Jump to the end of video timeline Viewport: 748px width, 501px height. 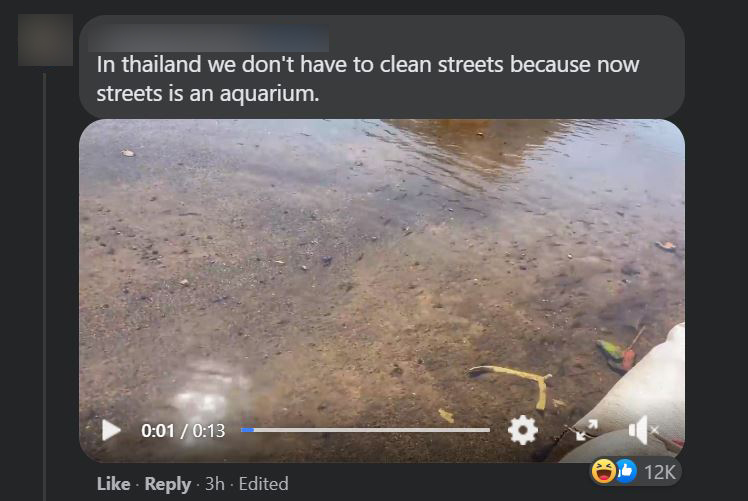click(489, 430)
